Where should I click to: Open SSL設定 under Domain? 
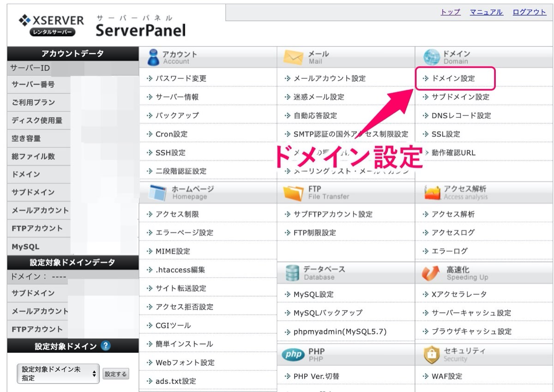click(x=446, y=134)
